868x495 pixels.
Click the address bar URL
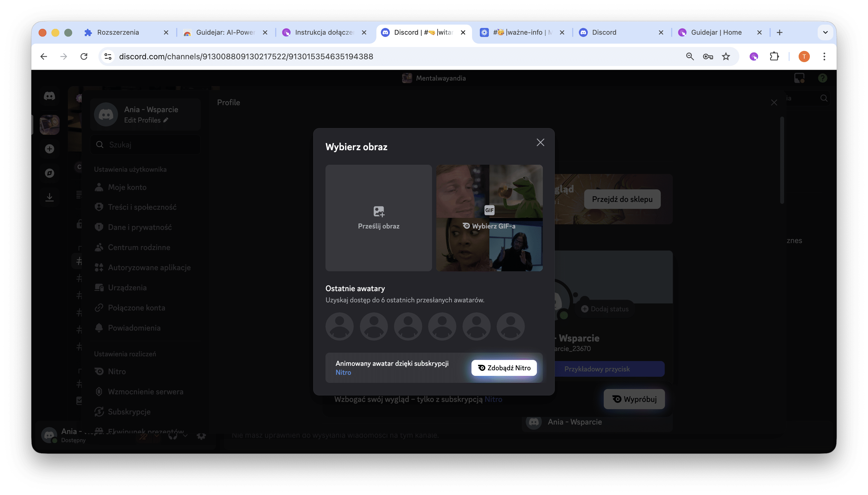coord(246,56)
